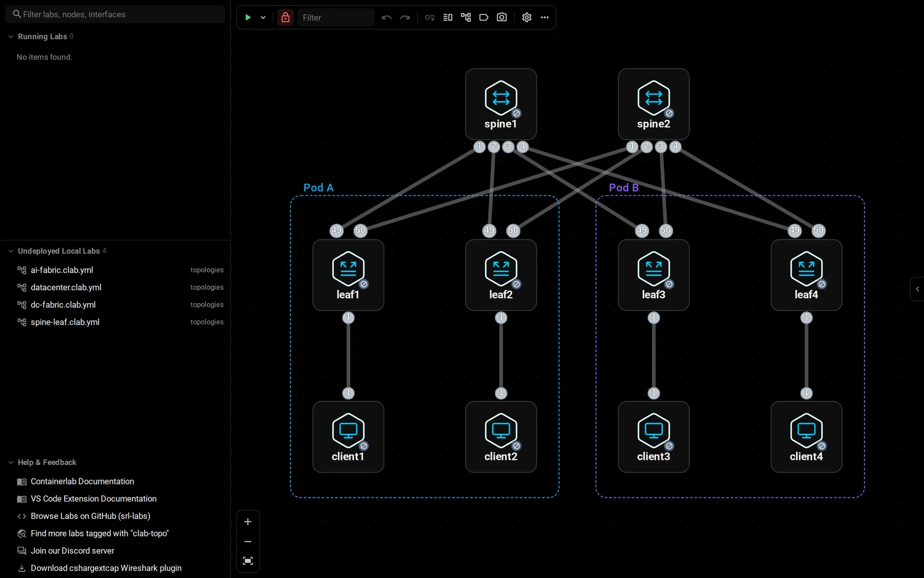Click the fit-to-view icon
This screenshot has width=924, height=578.
pos(248,561)
